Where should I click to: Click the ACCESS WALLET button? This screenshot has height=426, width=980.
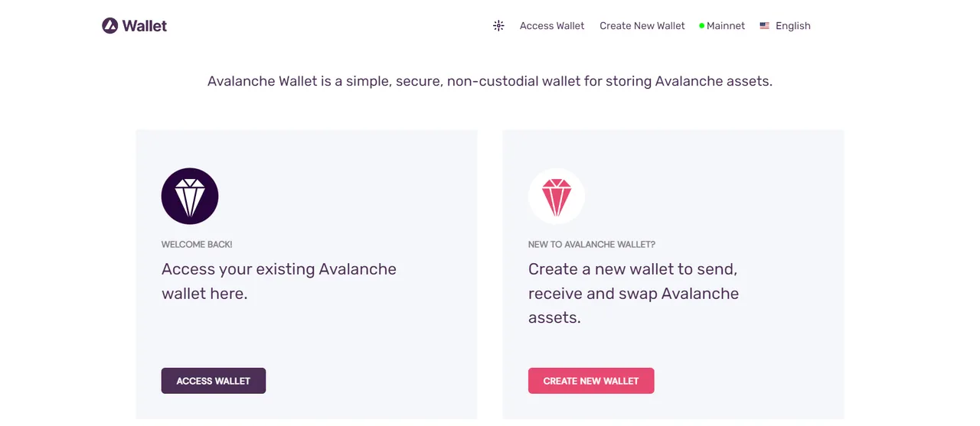[x=214, y=381]
